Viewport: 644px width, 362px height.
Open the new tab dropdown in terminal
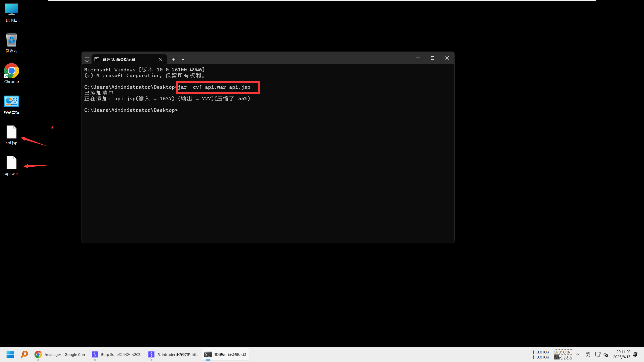(183, 59)
